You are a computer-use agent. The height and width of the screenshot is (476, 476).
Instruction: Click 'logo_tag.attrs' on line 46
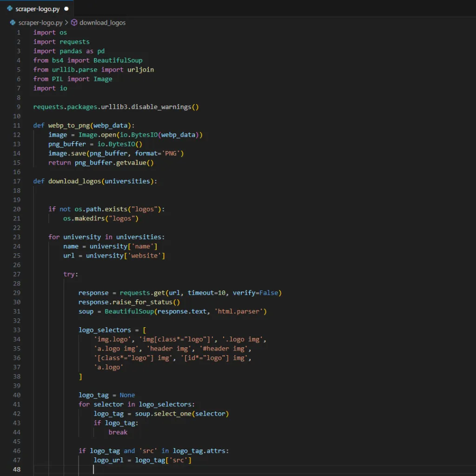tap(199, 451)
